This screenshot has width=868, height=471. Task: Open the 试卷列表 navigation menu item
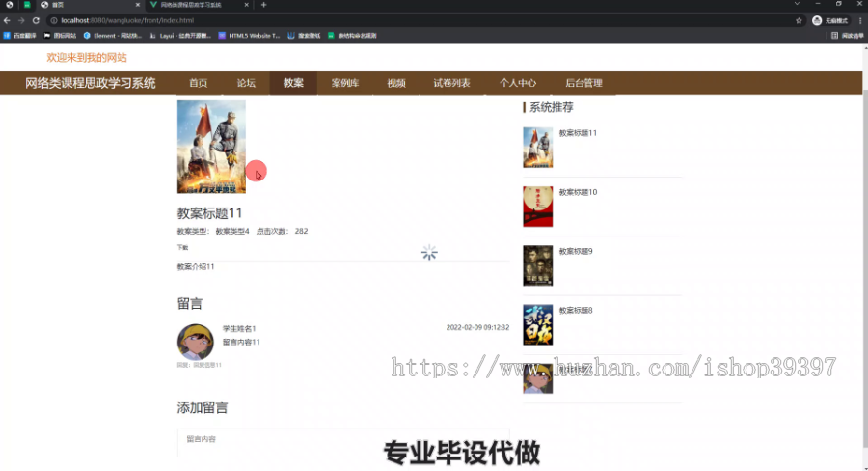coord(451,83)
